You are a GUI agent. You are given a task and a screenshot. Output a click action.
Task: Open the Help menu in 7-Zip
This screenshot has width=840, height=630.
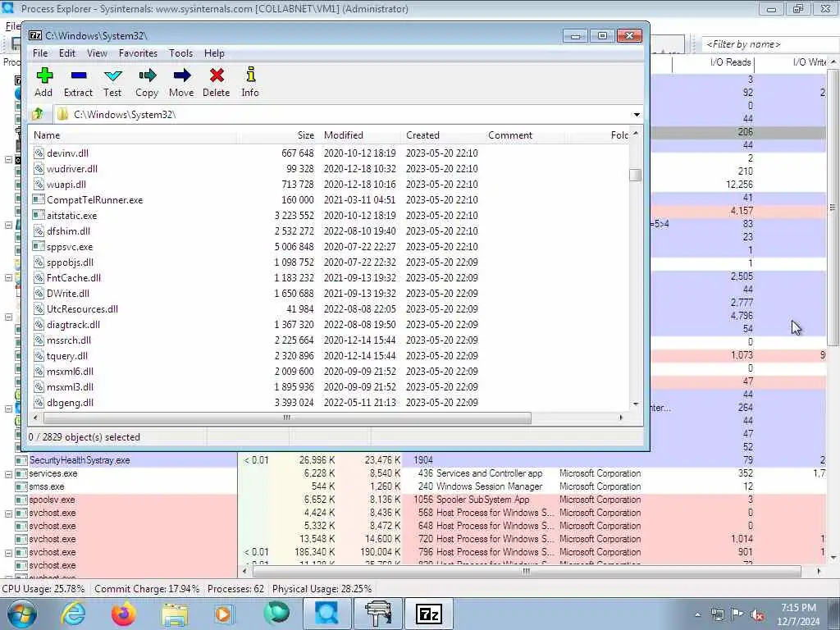[214, 53]
